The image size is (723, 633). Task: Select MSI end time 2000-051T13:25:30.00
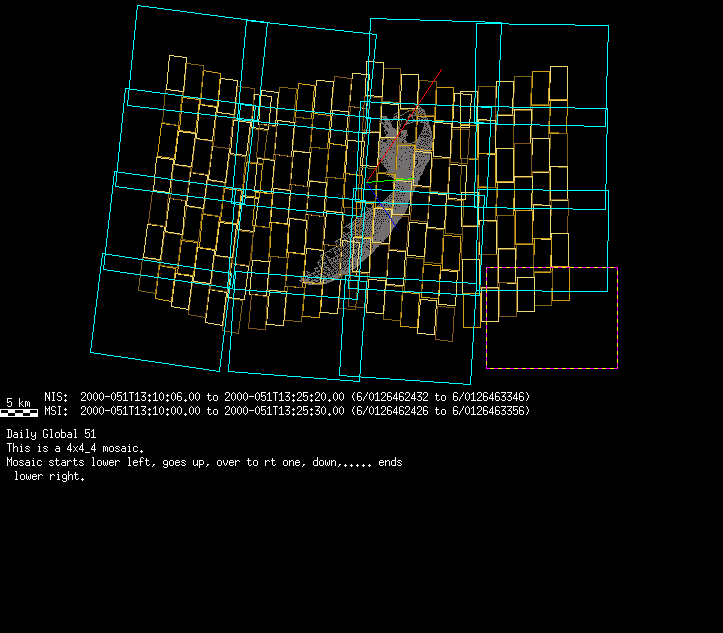coord(285,411)
